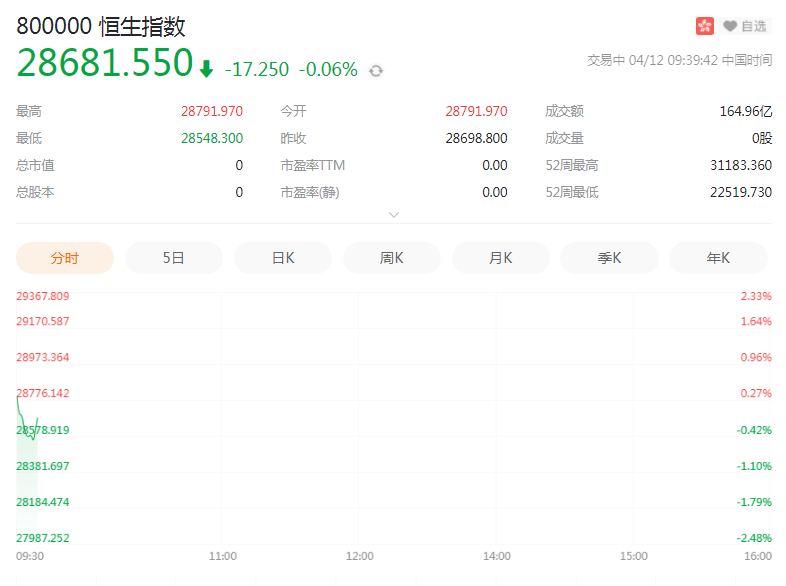
Task: Show the 月K monthly chart
Action: click(501, 258)
